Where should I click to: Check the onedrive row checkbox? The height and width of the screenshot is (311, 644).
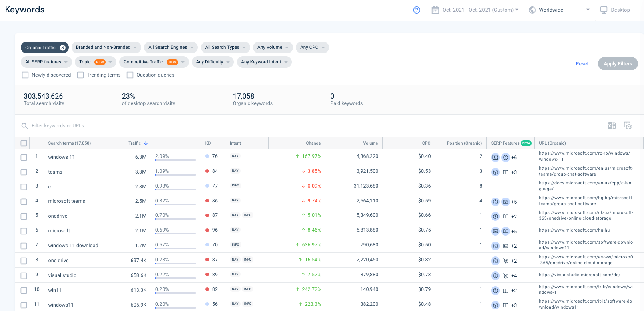24,217
